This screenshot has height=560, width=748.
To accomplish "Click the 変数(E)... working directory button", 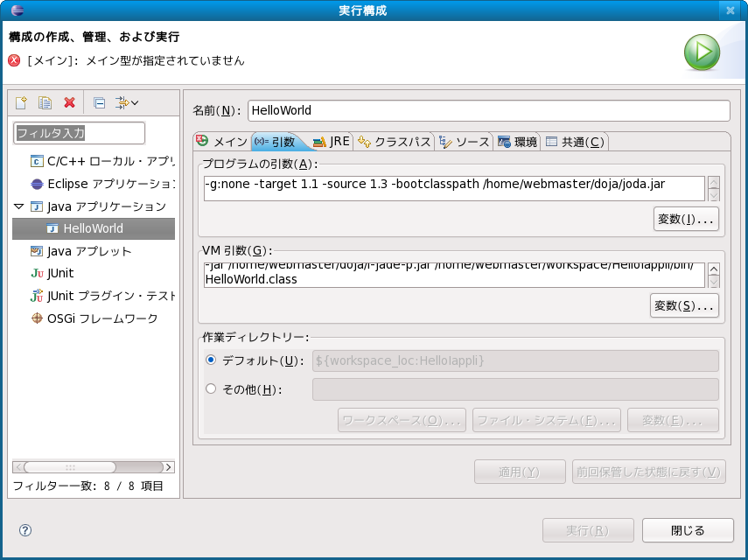I will point(673,420).
